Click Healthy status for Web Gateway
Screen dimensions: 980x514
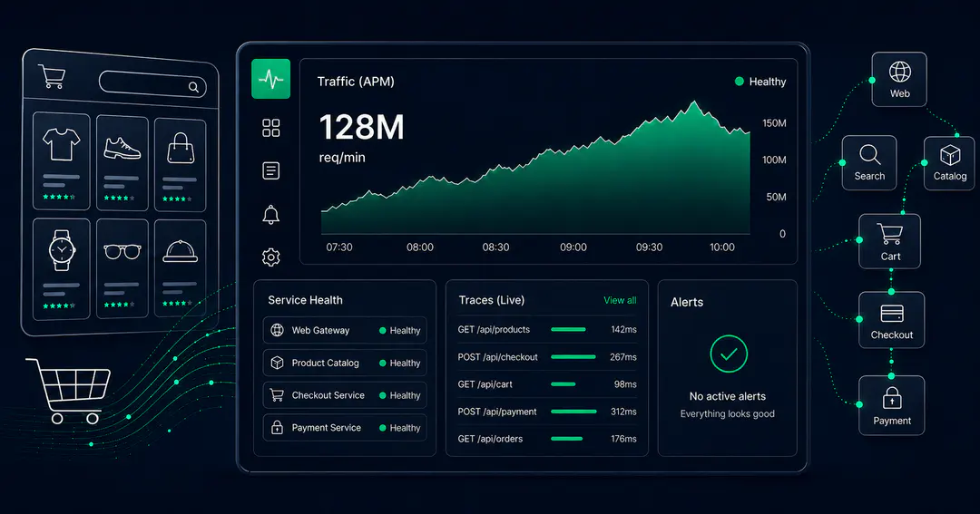[x=400, y=330]
